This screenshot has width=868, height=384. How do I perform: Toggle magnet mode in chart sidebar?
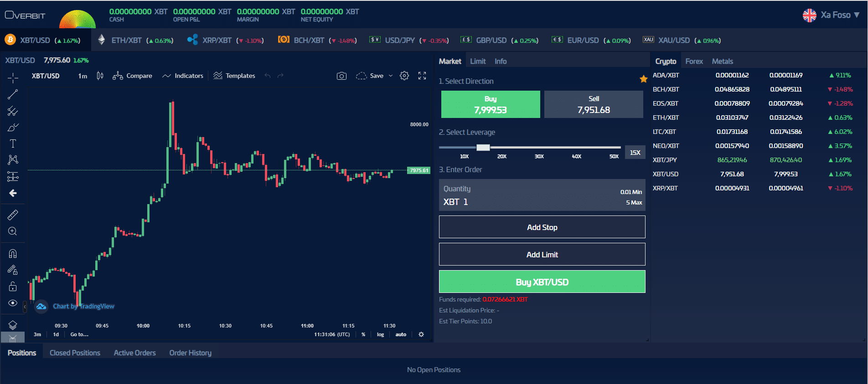pos(13,253)
